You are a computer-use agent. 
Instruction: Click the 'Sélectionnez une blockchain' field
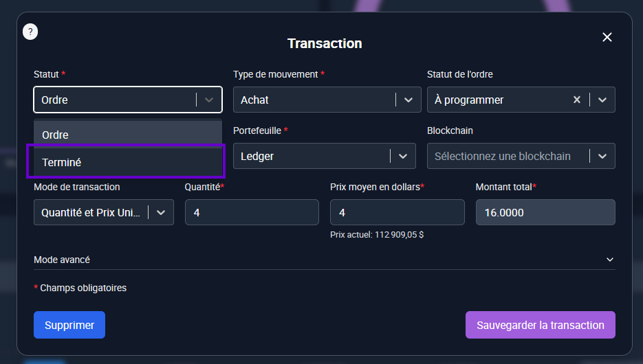(x=505, y=156)
